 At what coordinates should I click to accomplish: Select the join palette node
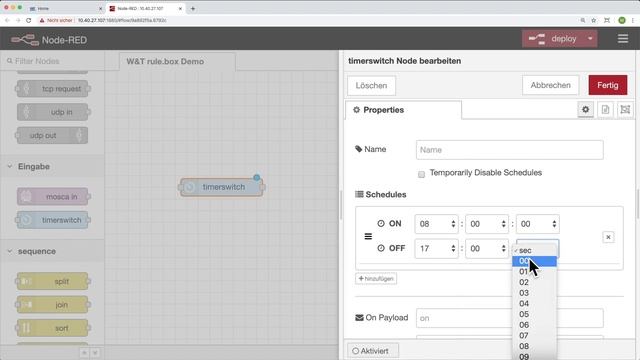point(53,304)
